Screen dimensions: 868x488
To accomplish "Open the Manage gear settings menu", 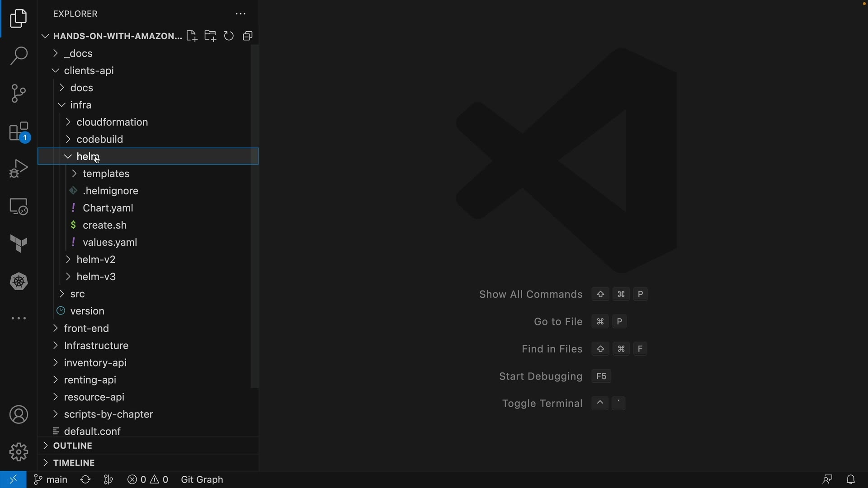I will point(19,452).
